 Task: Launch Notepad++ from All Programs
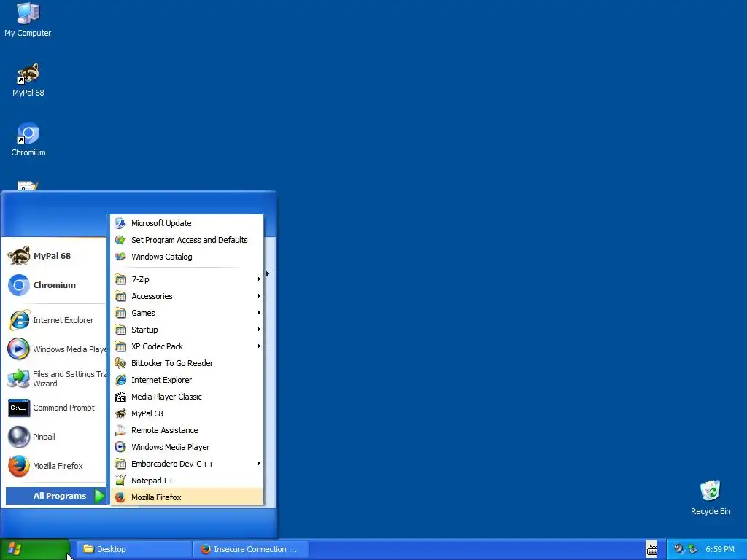[x=187, y=481]
